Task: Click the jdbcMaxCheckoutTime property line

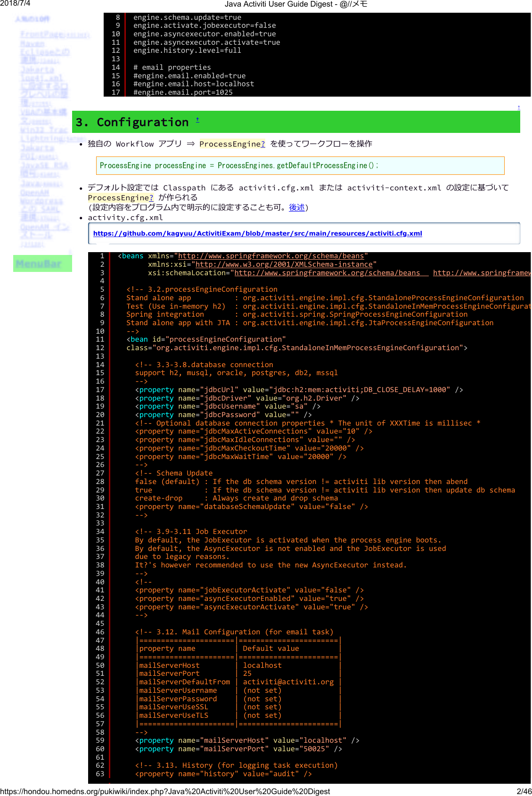Action: pos(249,448)
